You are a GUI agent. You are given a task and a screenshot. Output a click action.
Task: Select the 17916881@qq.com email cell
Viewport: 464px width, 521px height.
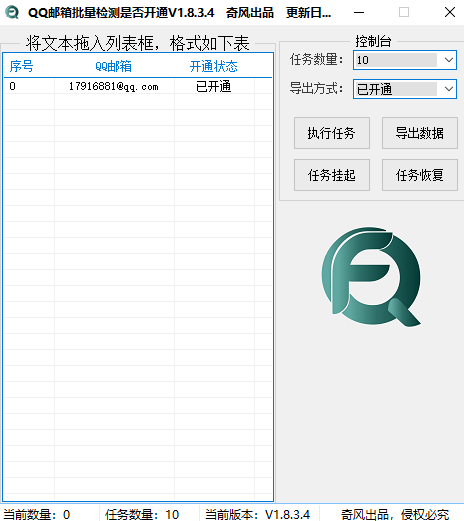click(114, 86)
